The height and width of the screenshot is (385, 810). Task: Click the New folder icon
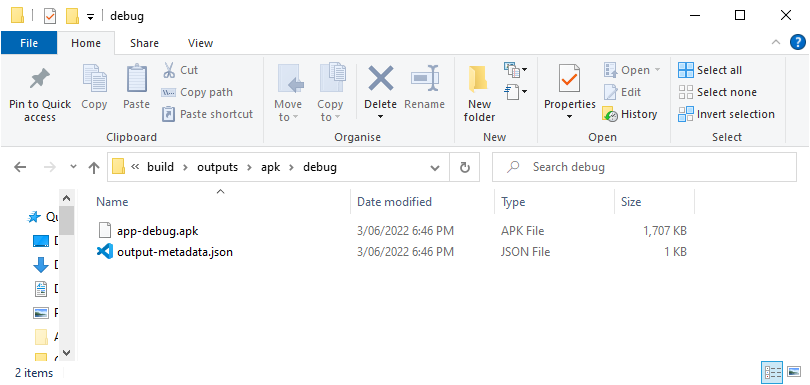point(479,79)
